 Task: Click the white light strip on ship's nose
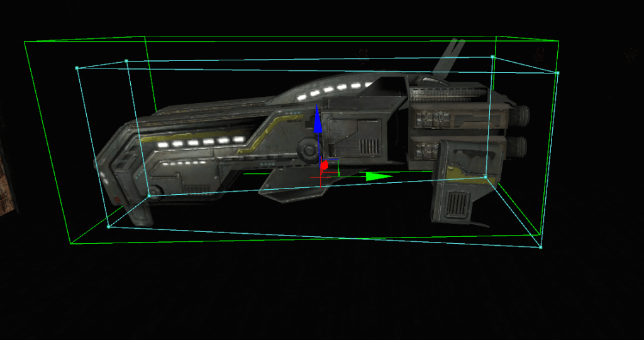198,143
